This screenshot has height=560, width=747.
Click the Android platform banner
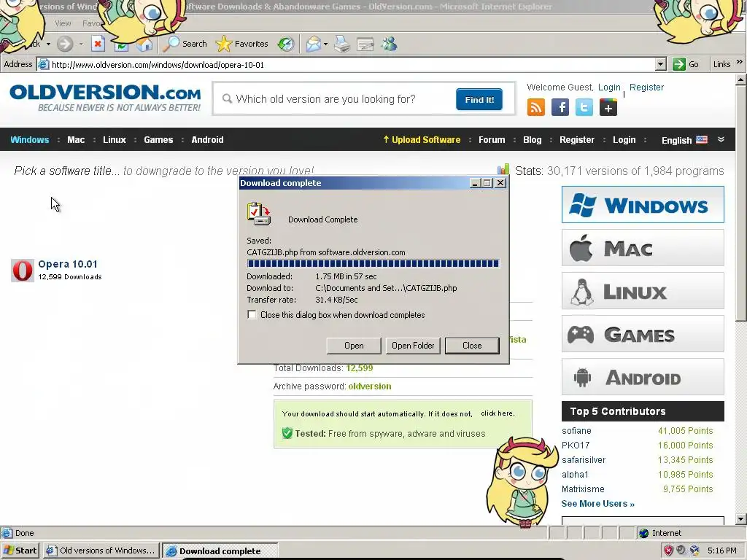(x=643, y=377)
